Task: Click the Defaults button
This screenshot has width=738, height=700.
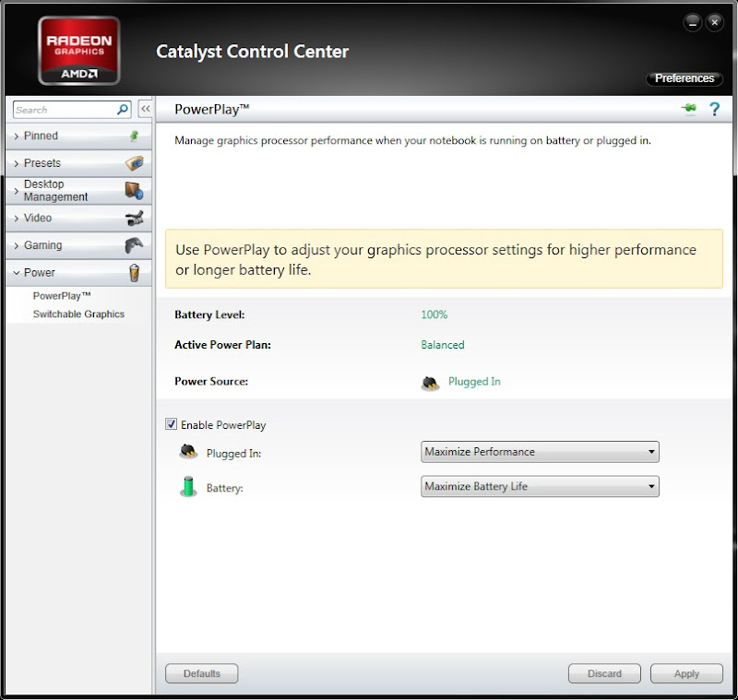Action: 201,673
